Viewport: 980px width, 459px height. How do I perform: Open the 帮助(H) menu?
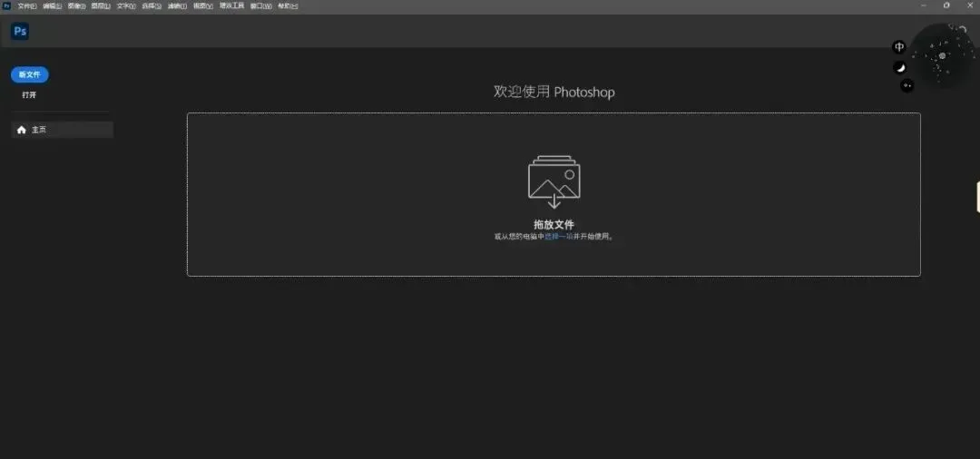pos(288,5)
